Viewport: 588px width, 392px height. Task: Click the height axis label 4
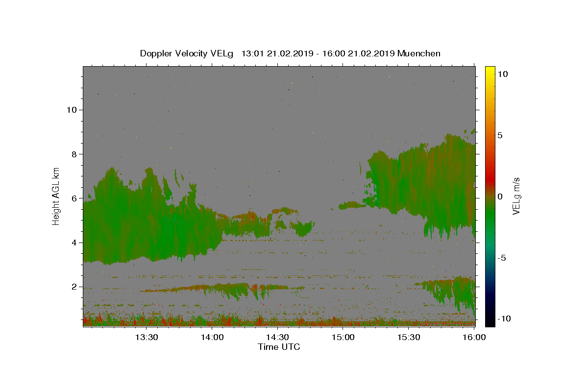74,243
